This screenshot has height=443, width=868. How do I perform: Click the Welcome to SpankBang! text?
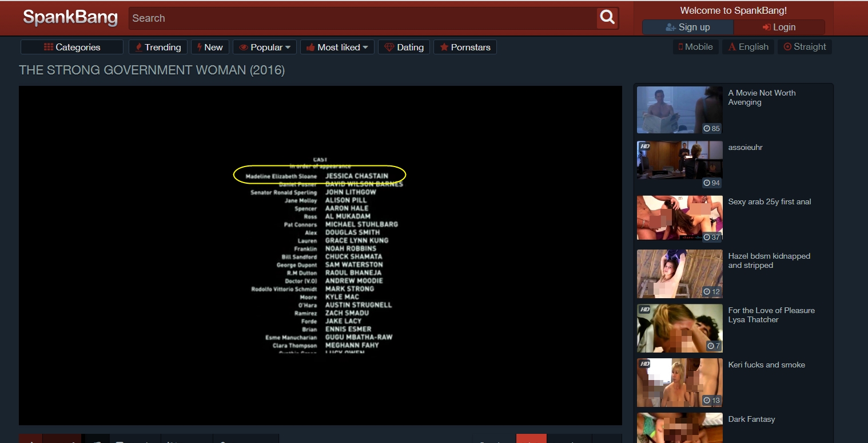(734, 10)
